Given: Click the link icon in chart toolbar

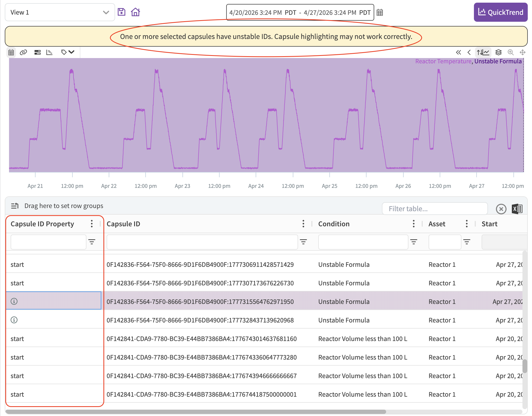Looking at the screenshot, I should [x=23, y=52].
